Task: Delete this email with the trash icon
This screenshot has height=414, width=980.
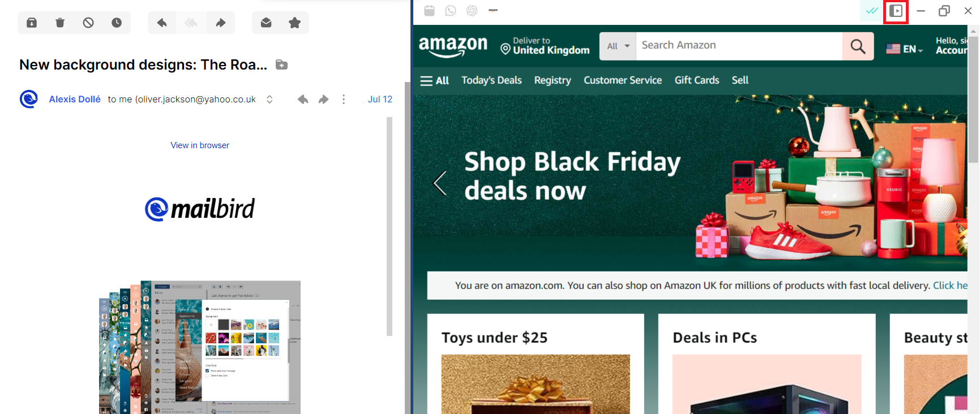Action: click(x=60, y=23)
